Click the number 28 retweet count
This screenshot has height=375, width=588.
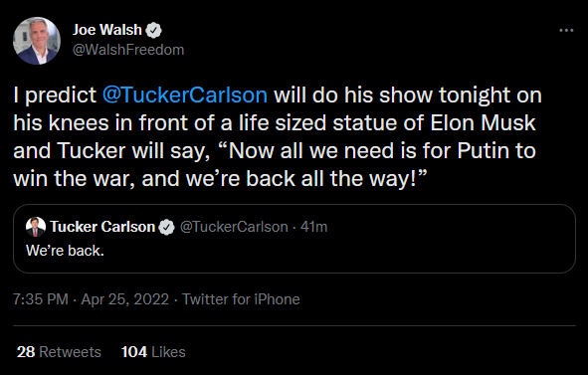pyautogui.click(x=26, y=352)
